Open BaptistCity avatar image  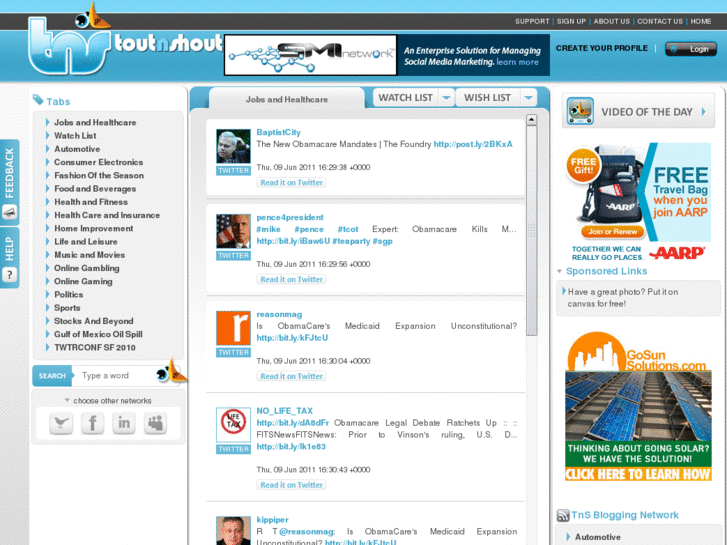233,146
